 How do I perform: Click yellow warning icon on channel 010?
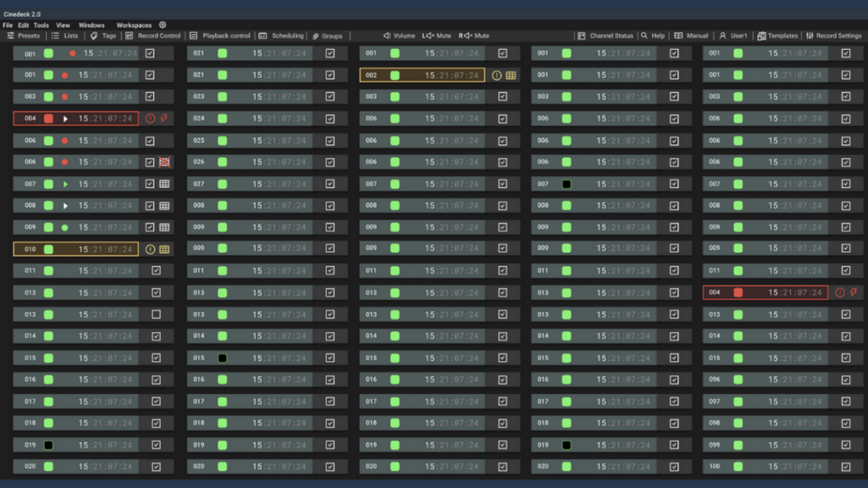[150, 250]
